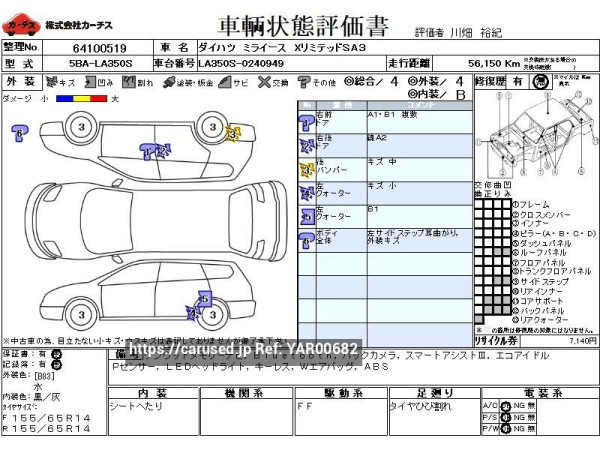Select the サビ rust legend icon
600x450 pixels.
pos(225,83)
